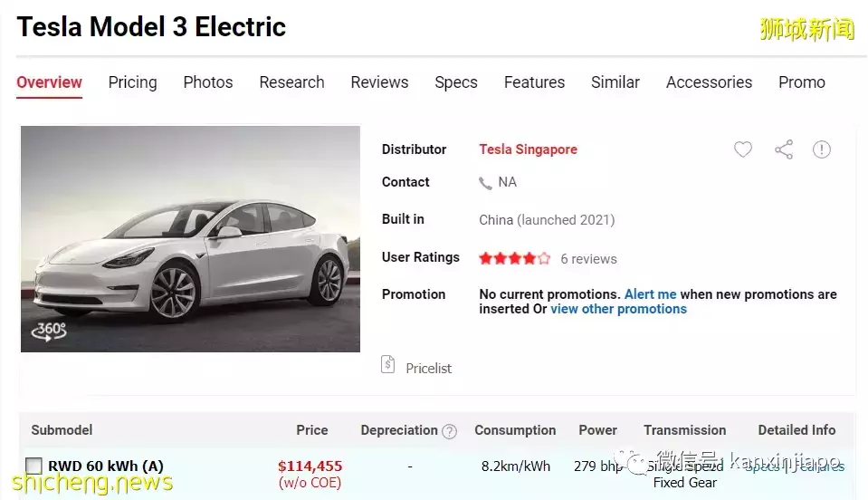Click the 6 reviews link
The height and width of the screenshot is (500, 868).
[x=588, y=259]
